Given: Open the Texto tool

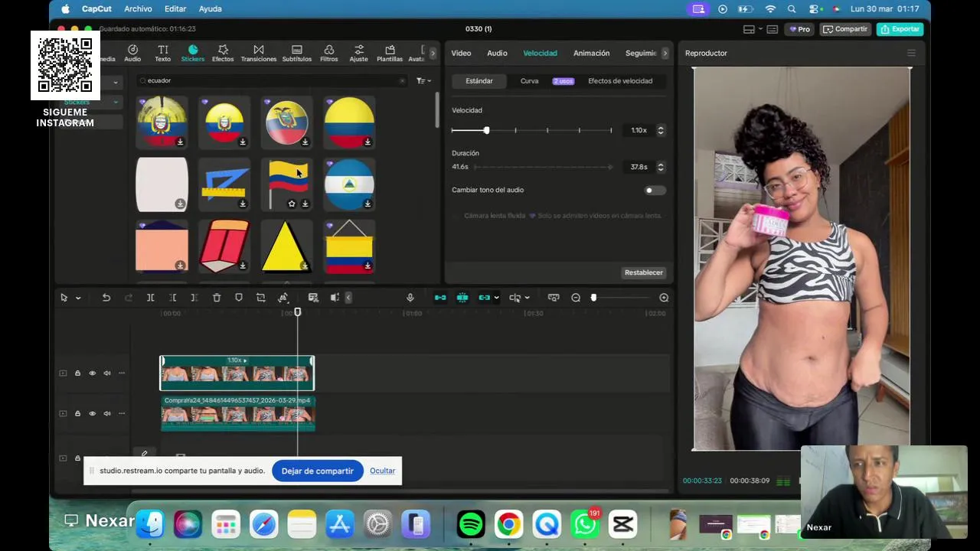Looking at the screenshot, I should [163, 53].
